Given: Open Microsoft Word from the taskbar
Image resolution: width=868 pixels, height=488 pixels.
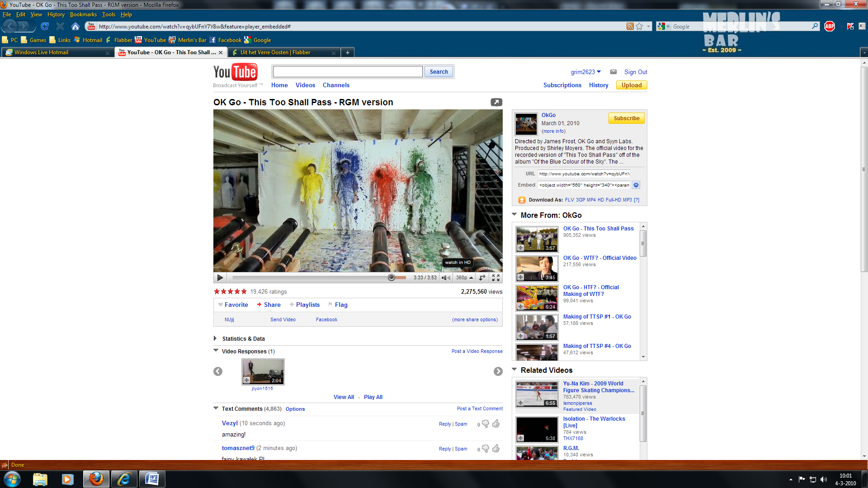Looking at the screenshot, I should click(x=152, y=479).
